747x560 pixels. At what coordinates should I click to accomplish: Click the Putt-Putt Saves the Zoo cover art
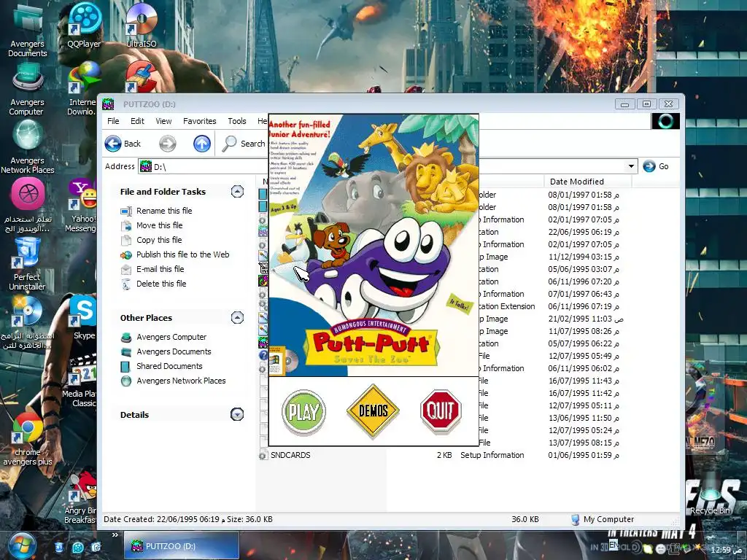click(x=374, y=245)
